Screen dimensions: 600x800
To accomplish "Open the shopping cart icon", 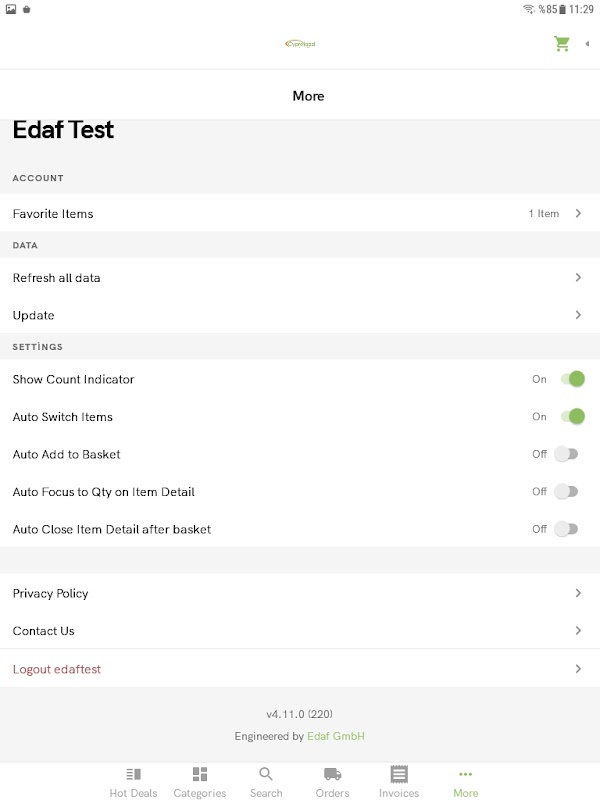I will tap(562, 44).
